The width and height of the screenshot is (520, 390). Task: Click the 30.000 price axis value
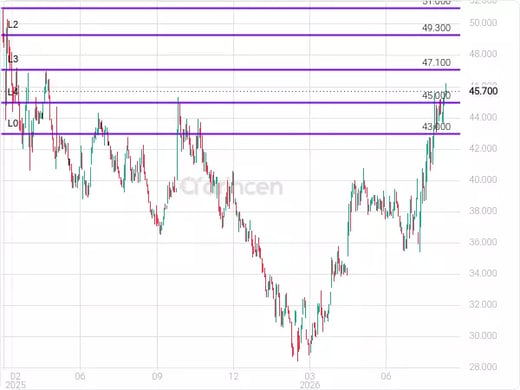click(483, 336)
